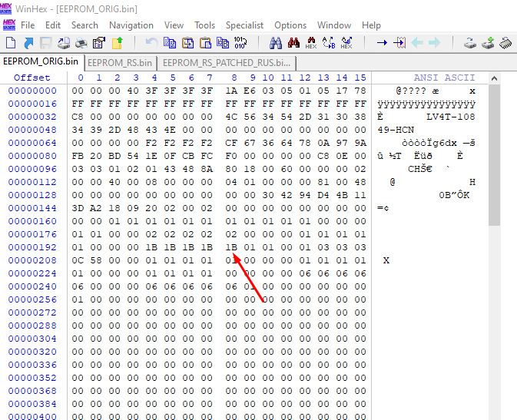Switch to EEPROM_RS.bin tab

point(120,63)
